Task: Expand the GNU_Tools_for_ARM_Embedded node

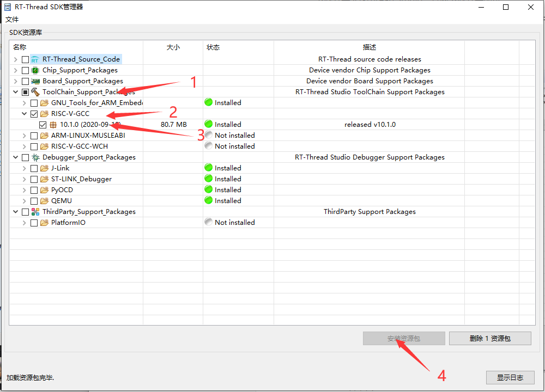Action: click(25, 103)
